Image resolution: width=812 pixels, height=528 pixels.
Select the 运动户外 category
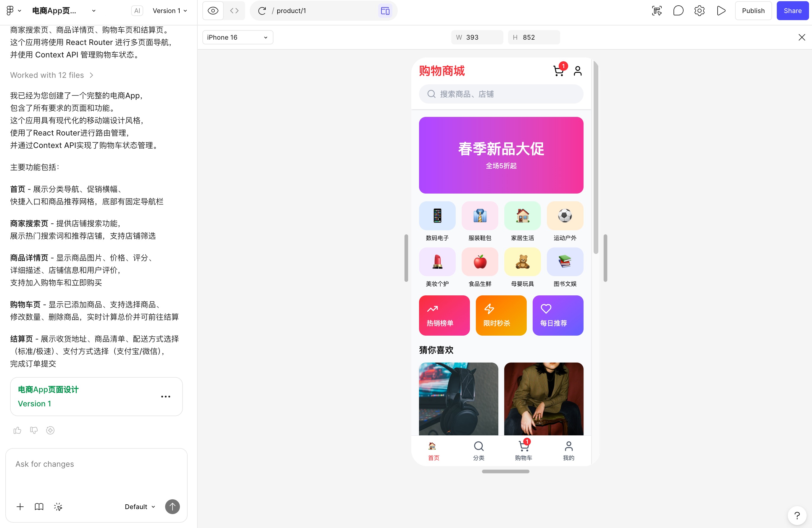coord(565,221)
